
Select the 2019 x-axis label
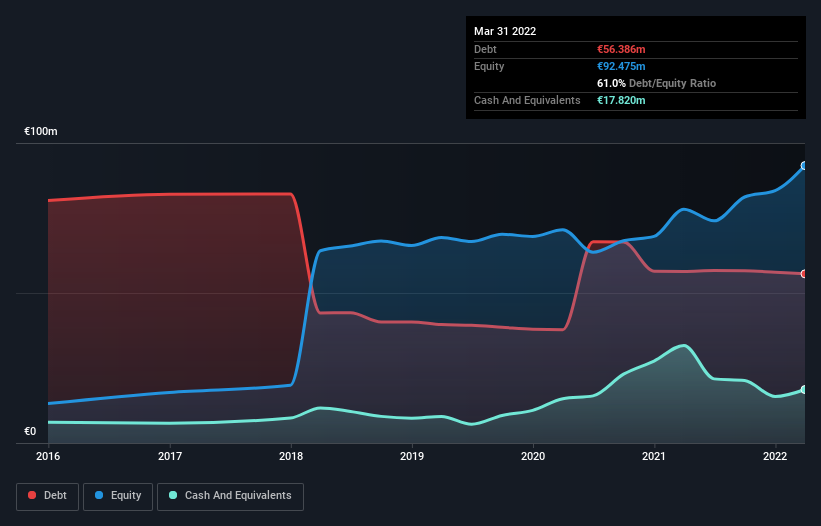[x=412, y=456]
